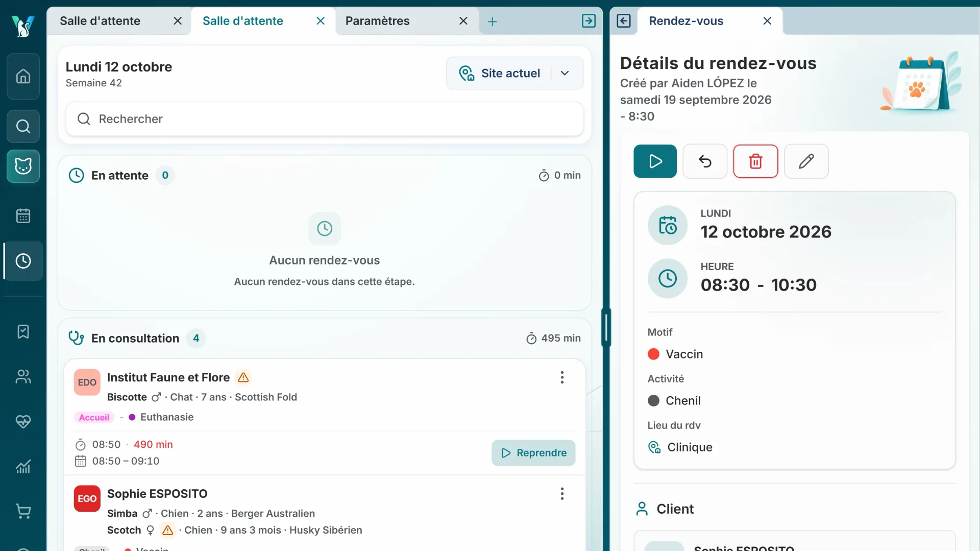Click the Rechercher search field
The image size is (980, 551).
click(x=325, y=119)
